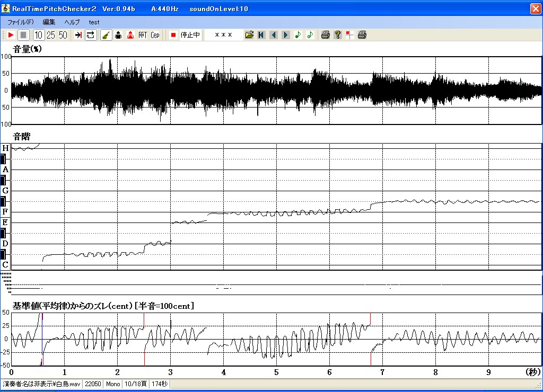The height and width of the screenshot is (392, 543).
Task: Click the crosshair cursor icon
Action: point(350,35)
